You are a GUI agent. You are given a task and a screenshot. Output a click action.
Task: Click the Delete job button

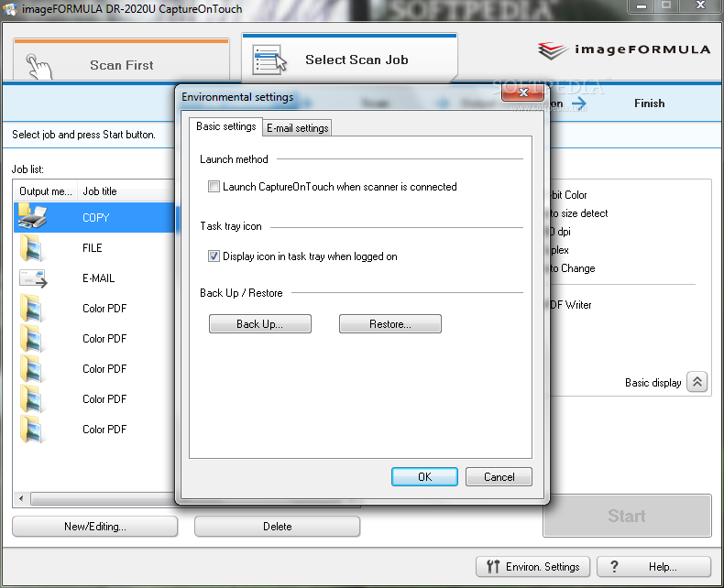pyautogui.click(x=277, y=527)
